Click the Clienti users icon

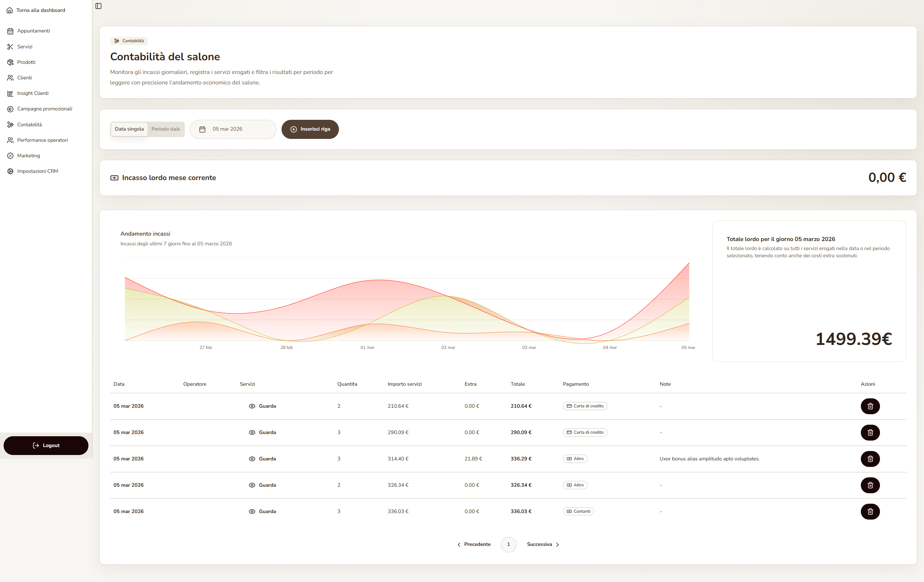(x=10, y=78)
